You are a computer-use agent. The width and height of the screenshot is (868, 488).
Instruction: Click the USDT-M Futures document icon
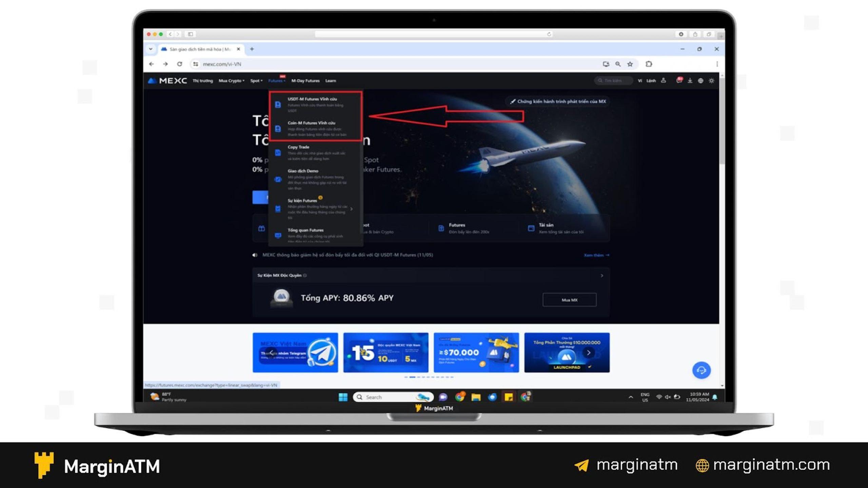[278, 105]
